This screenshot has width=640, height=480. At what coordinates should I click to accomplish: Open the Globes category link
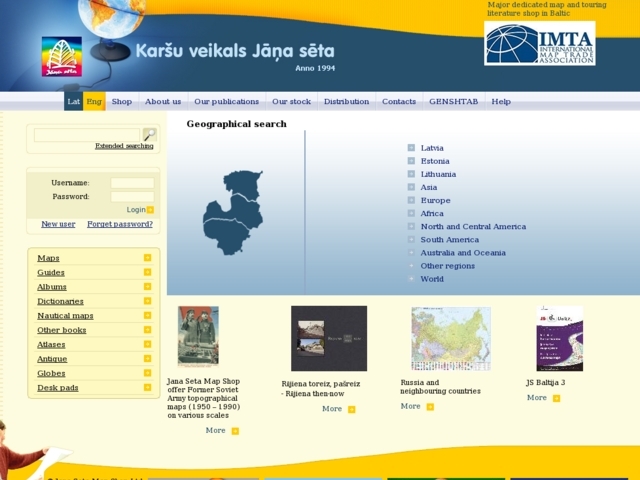point(51,373)
